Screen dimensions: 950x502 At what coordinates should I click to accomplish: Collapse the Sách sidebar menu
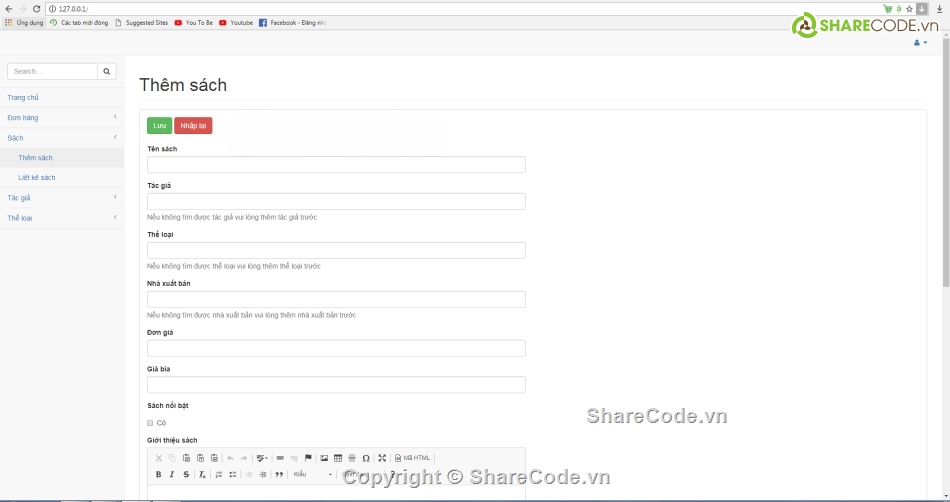coord(62,138)
